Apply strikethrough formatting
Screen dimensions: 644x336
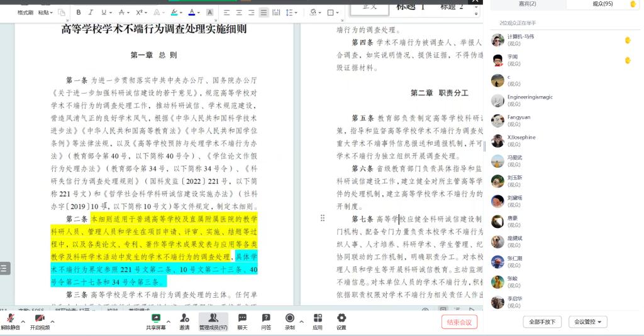coord(121,13)
